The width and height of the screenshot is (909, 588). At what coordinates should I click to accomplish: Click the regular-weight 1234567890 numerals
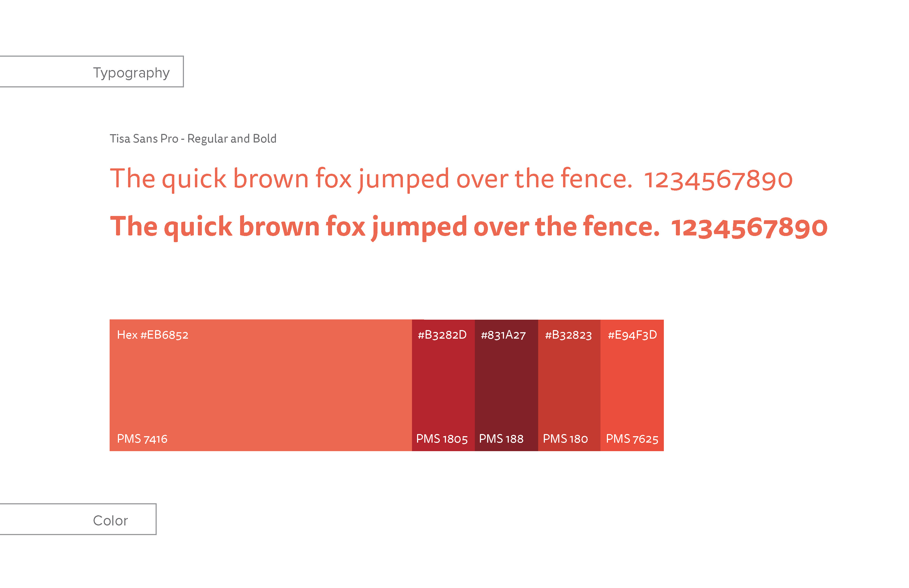click(x=718, y=179)
